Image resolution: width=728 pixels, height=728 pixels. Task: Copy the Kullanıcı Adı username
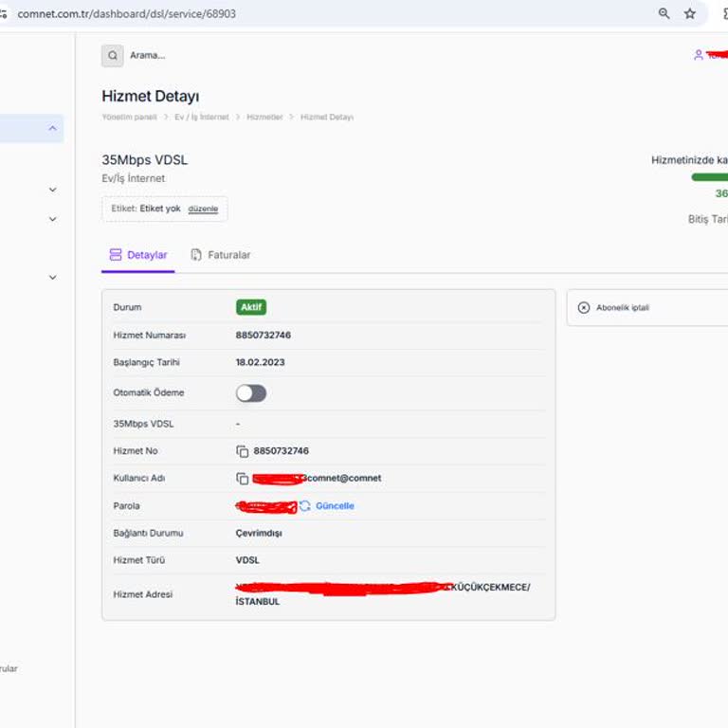click(243, 479)
